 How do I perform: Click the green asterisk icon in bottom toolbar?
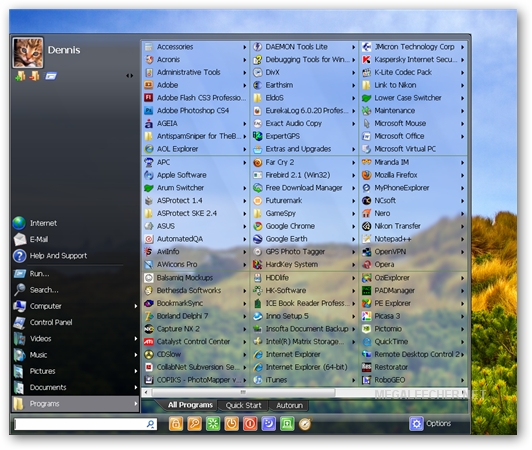[x=213, y=424]
